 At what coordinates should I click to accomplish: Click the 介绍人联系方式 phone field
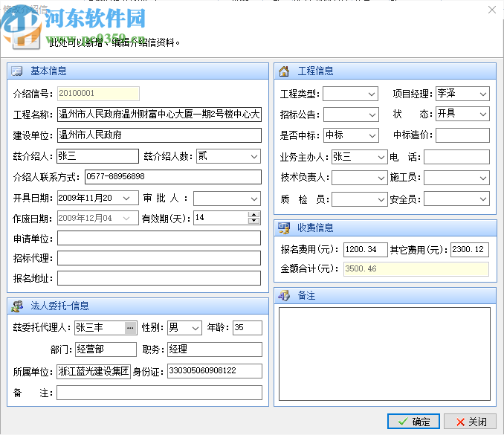(173, 177)
